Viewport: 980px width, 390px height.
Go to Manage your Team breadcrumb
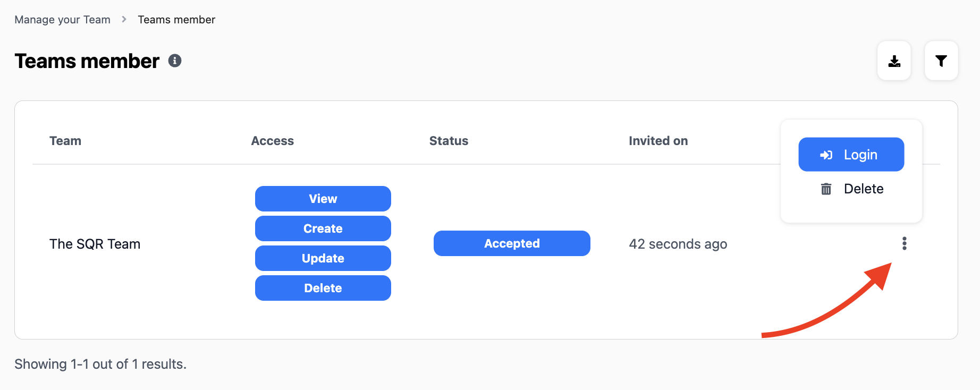[x=63, y=20]
